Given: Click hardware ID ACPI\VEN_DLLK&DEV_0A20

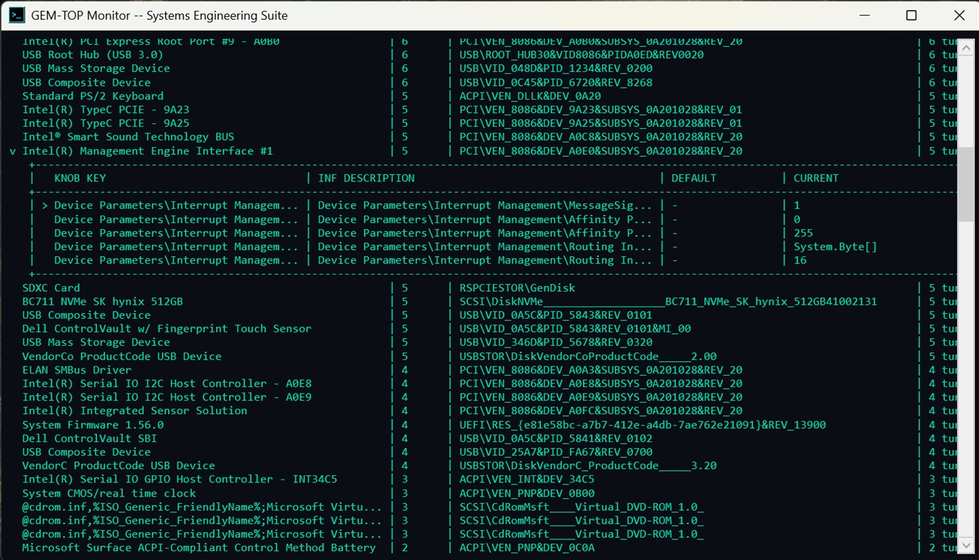Looking at the screenshot, I should [530, 96].
